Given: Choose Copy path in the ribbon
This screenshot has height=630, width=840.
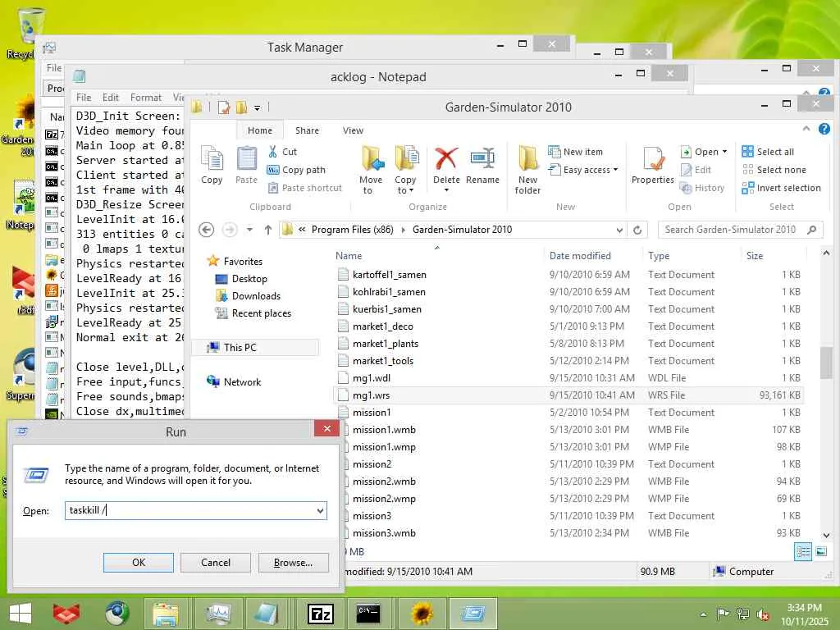Looking at the screenshot, I should 296,170.
